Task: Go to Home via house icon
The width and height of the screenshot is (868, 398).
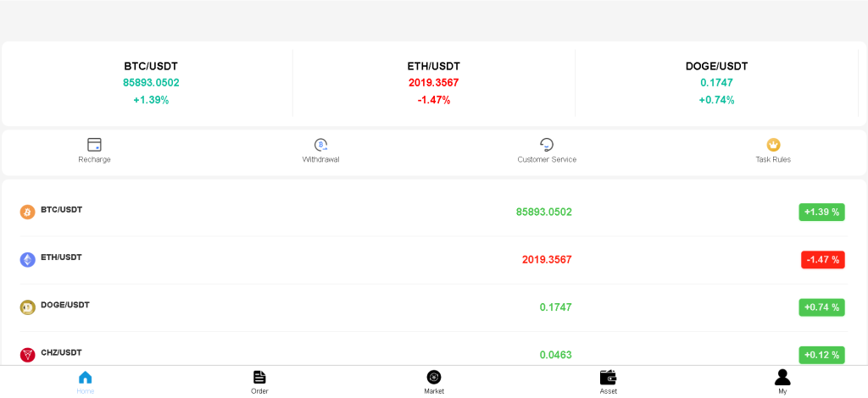Action: [86, 378]
